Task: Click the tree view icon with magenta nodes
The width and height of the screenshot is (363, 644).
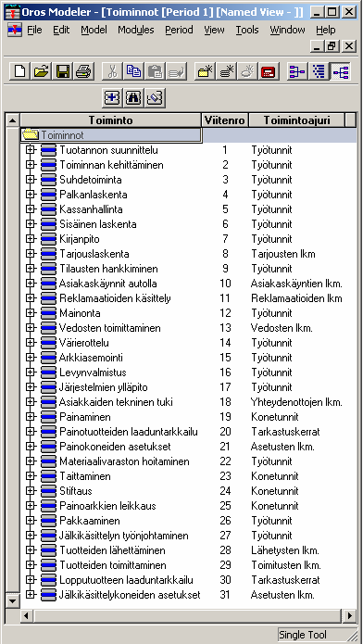Action: 297,71
